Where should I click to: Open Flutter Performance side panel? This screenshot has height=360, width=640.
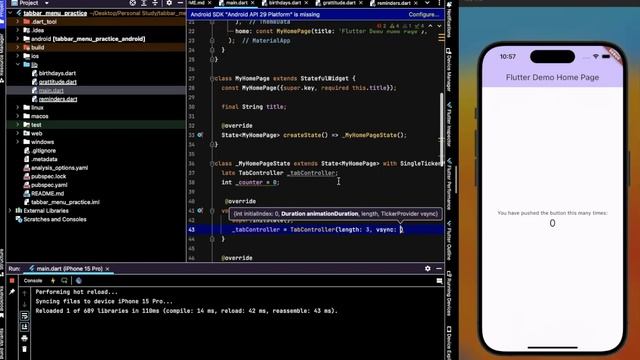[x=449, y=184]
